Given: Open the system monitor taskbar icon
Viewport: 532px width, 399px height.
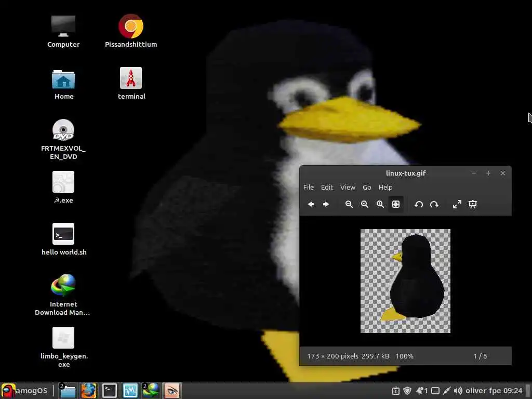Looking at the screenshot, I should (130, 391).
